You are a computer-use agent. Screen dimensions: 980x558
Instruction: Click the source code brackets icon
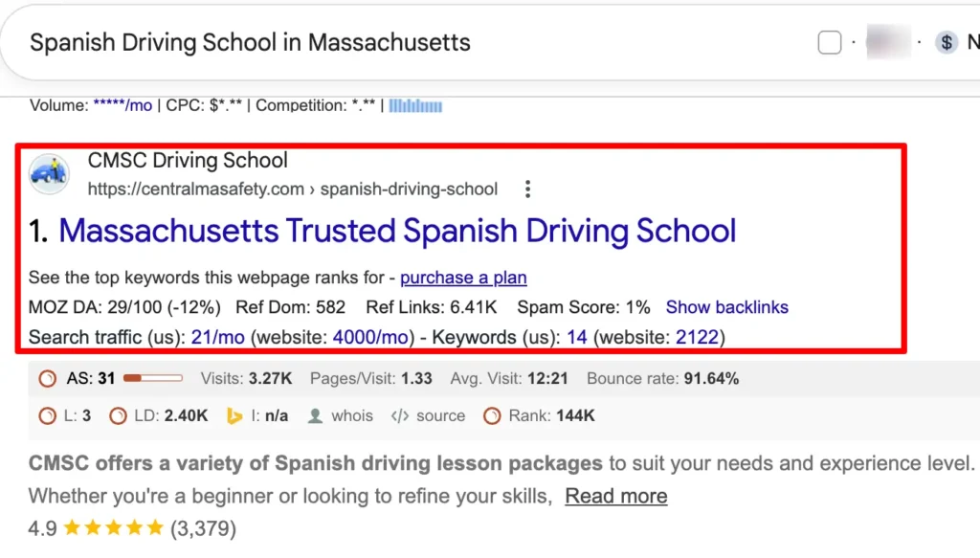point(400,416)
